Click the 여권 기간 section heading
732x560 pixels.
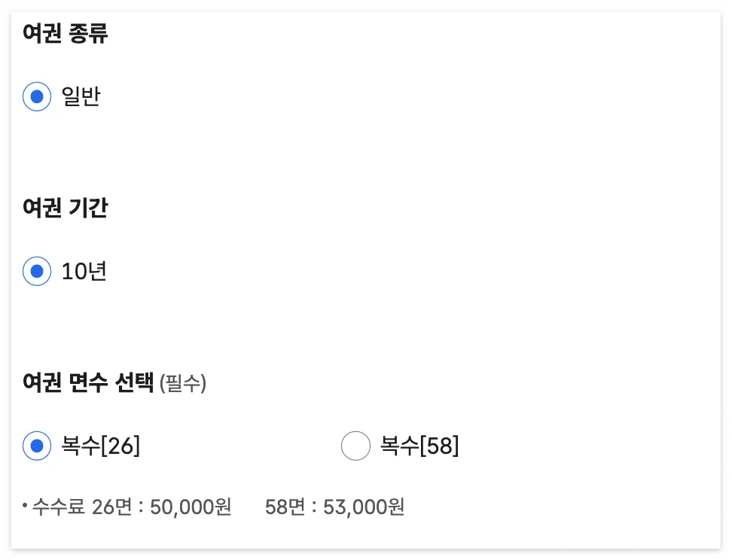[65, 208]
